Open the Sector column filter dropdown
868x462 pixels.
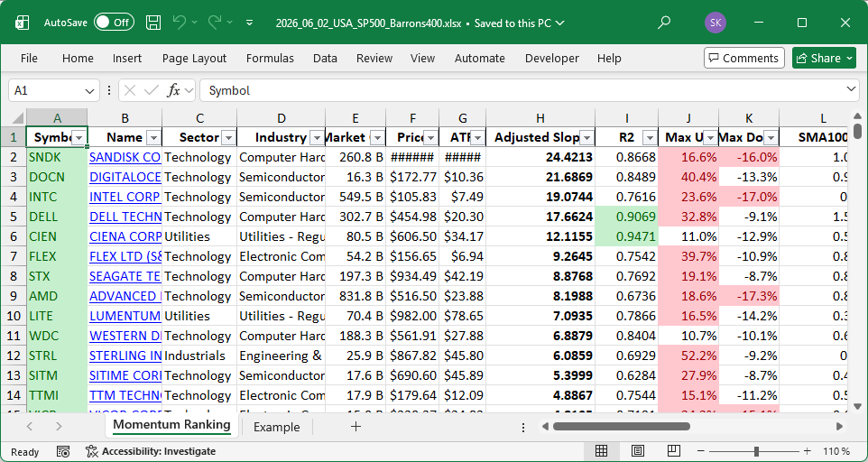228,138
